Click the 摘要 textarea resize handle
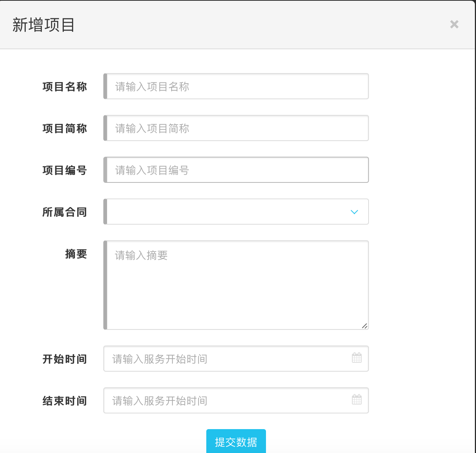Screen dimensions: 476x453 point(364,326)
